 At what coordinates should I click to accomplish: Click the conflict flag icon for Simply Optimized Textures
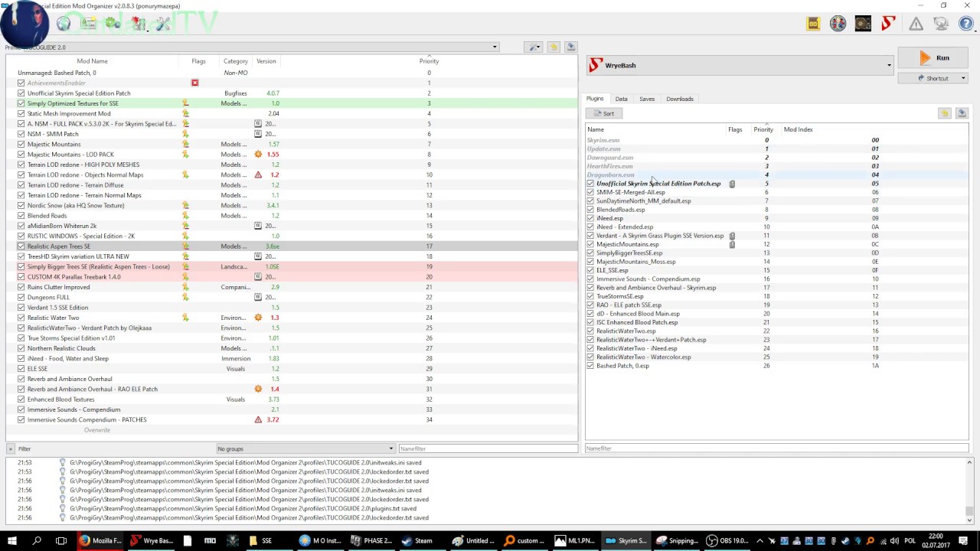coord(185,103)
